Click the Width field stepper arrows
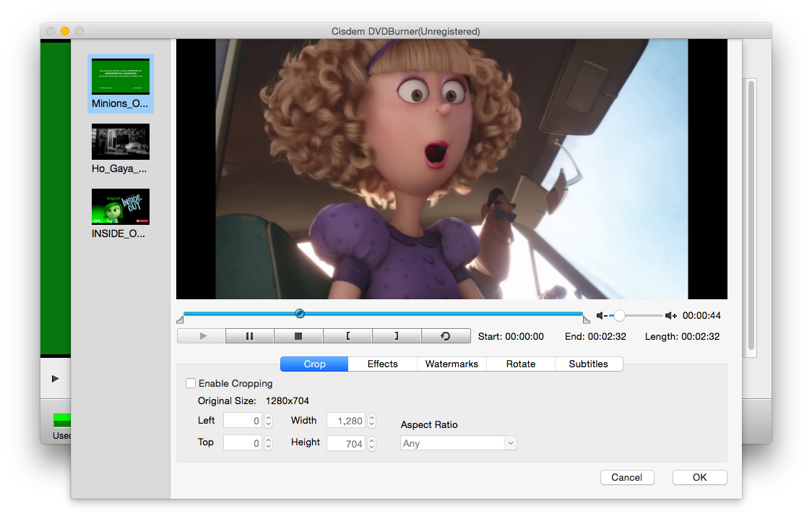The height and width of the screenshot is (514, 812). coord(371,421)
